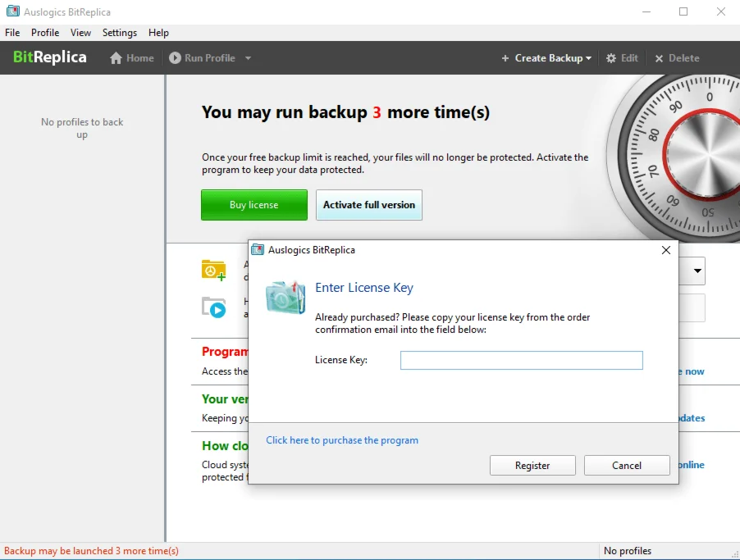Click the 'Enter License Key' heading
740x560 pixels.
pos(364,287)
